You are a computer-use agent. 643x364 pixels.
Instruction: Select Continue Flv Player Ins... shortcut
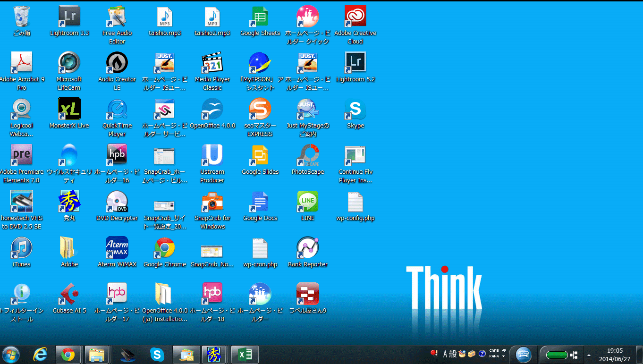(355, 164)
